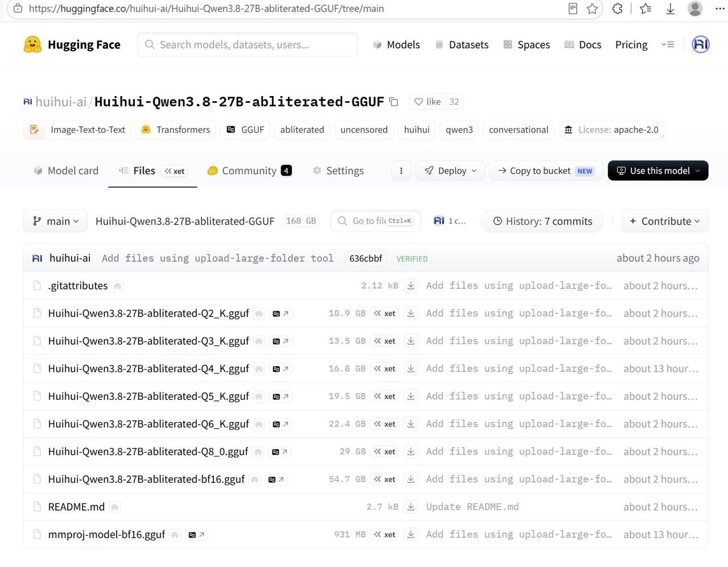The image size is (728, 567).
Task: Bookmark this page with the star icon
Action: click(592, 9)
